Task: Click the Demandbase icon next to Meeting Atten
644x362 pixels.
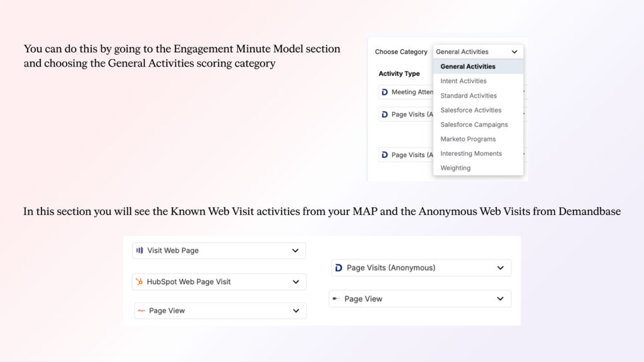Action: point(384,92)
